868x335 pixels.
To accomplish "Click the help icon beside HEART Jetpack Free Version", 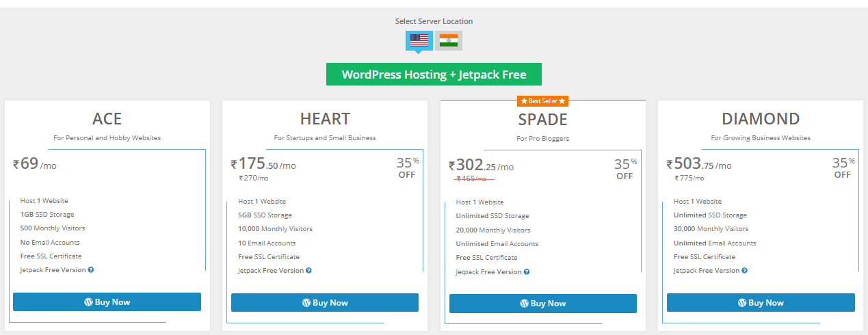I will [x=308, y=271].
